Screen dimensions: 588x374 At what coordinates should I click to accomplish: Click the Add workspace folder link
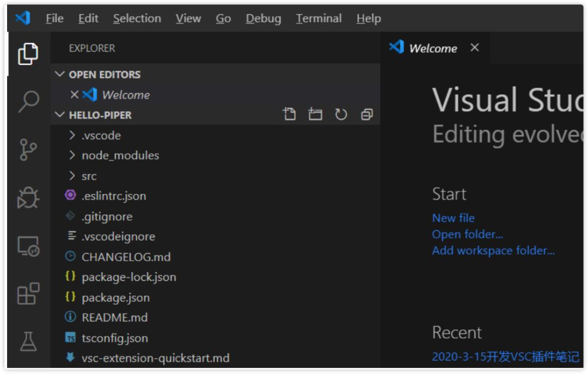(493, 250)
